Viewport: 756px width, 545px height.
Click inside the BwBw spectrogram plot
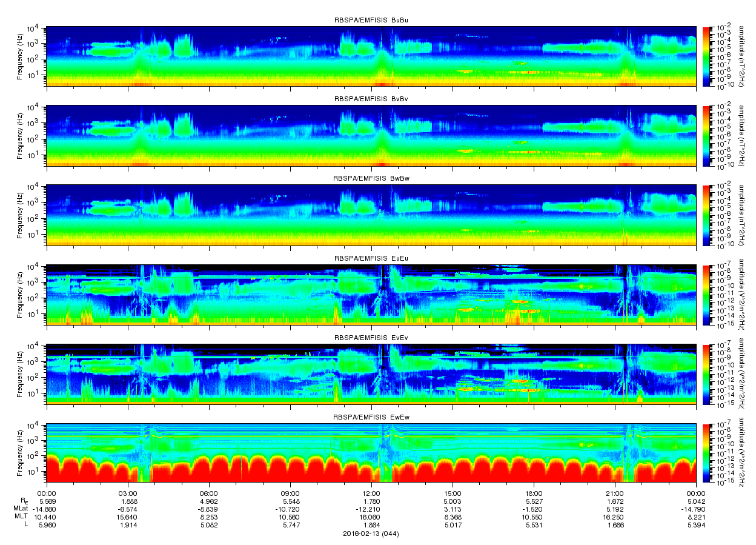tap(371, 215)
